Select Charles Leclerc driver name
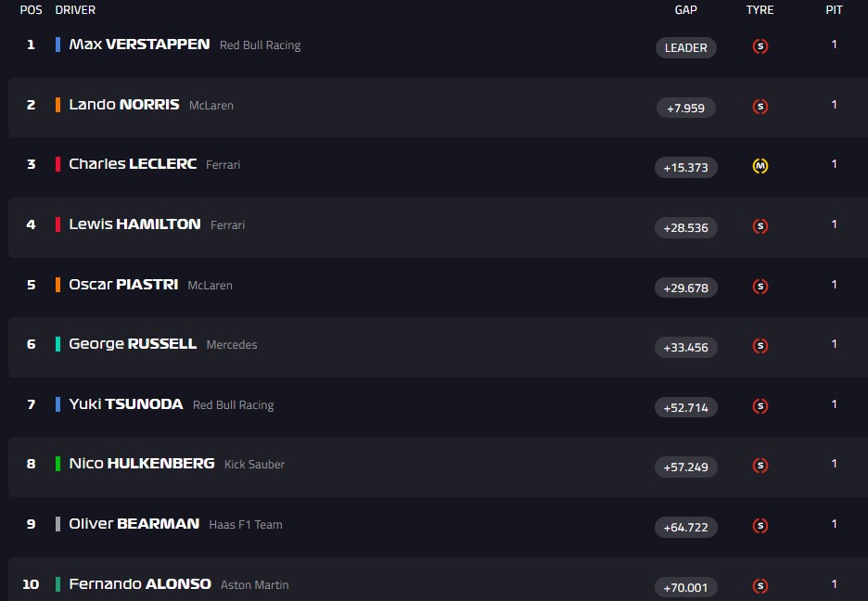Image resolution: width=868 pixels, height=601 pixels. [133, 164]
